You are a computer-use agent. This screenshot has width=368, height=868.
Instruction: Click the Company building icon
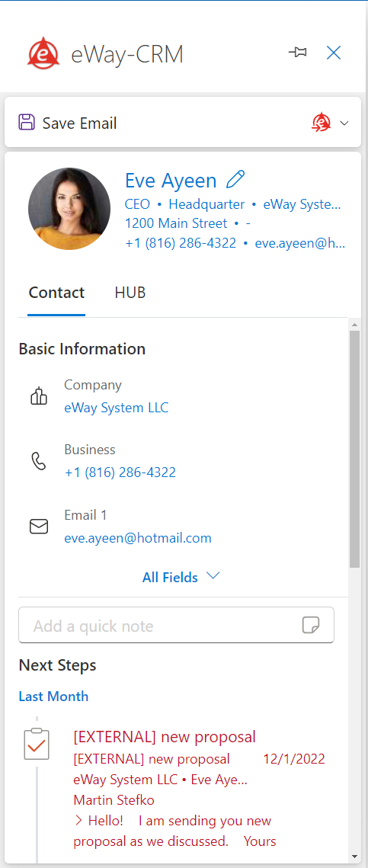(x=38, y=396)
